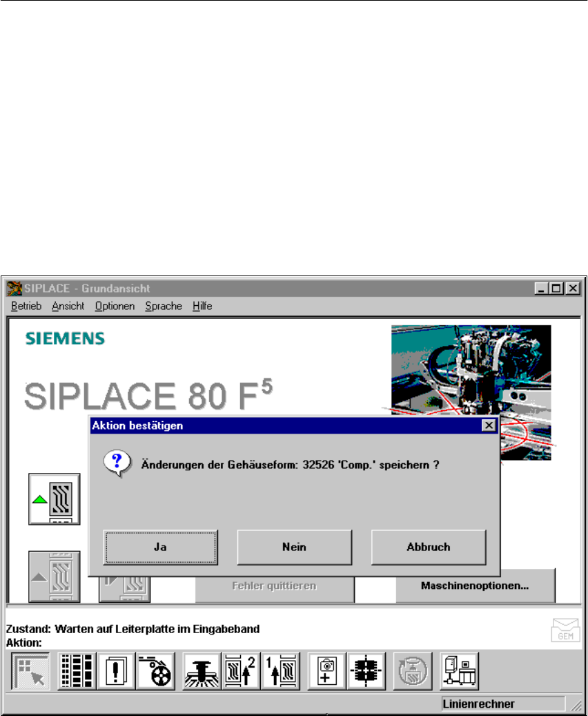Click the SIEMENS logo text

65,338
